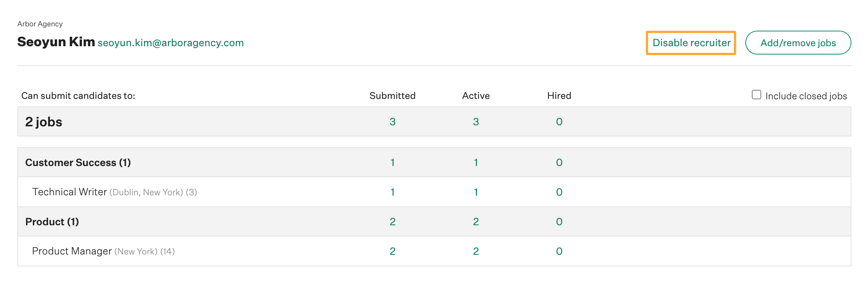Click Product Manager job row title
The height and width of the screenshot is (283, 868).
72,251
